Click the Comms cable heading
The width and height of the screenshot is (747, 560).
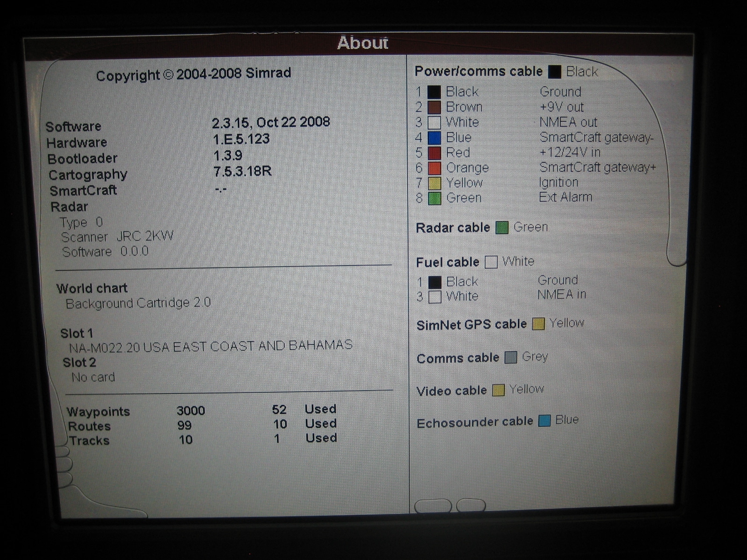pyautogui.click(x=458, y=358)
